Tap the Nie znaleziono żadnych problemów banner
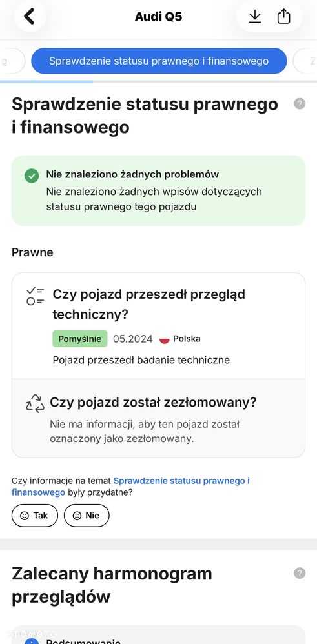This screenshot has width=317, height=644. pos(158,190)
